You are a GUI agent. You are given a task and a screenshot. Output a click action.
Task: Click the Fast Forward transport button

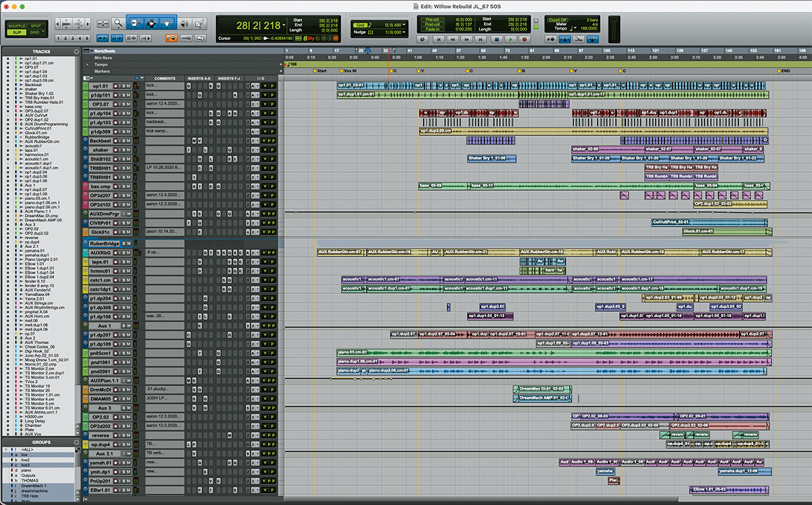click(x=468, y=39)
